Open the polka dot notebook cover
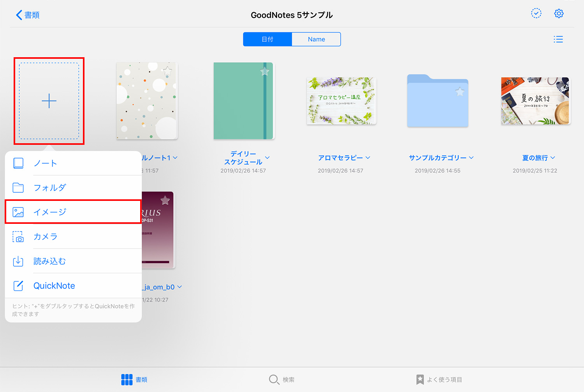This screenshot has width=584, height=392. [147, 101]
